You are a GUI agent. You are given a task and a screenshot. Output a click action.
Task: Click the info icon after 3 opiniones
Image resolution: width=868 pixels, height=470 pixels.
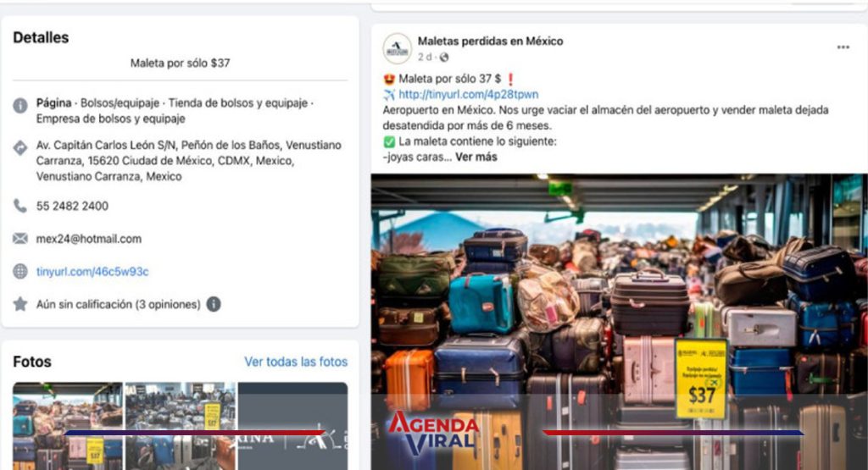click(x=214, y=304)
